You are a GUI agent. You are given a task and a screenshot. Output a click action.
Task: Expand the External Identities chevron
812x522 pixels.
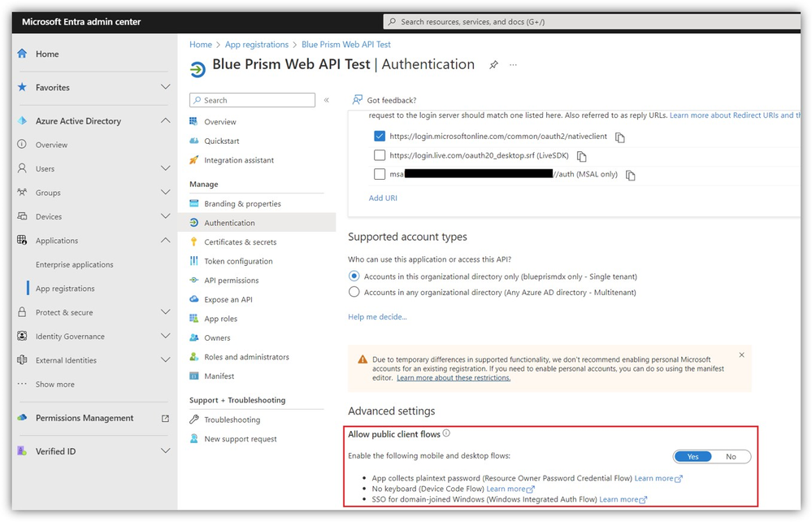(165, 359)
